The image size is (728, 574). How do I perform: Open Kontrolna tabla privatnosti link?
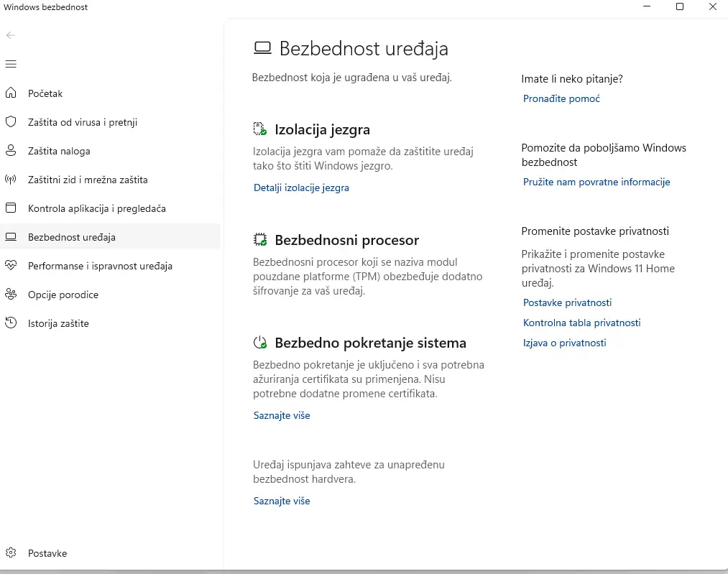(x=581, y=323)
